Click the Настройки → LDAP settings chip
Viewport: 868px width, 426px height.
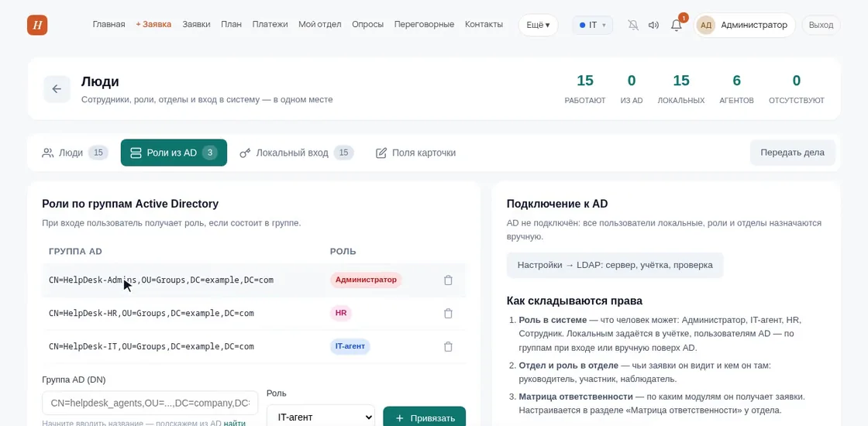(x=615, y=265)
